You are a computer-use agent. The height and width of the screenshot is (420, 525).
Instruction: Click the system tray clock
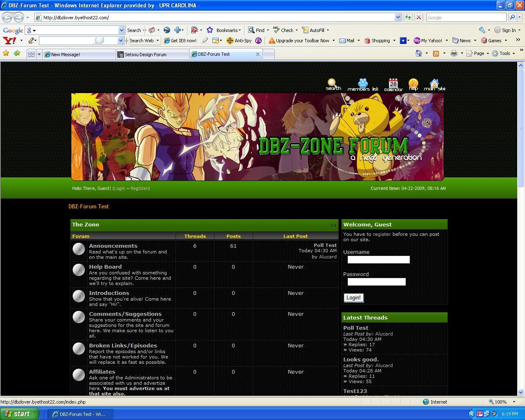[509, 414]
